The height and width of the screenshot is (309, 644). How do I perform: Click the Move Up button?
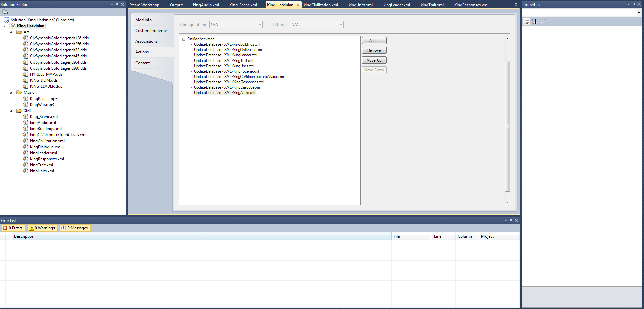[374, 60]
